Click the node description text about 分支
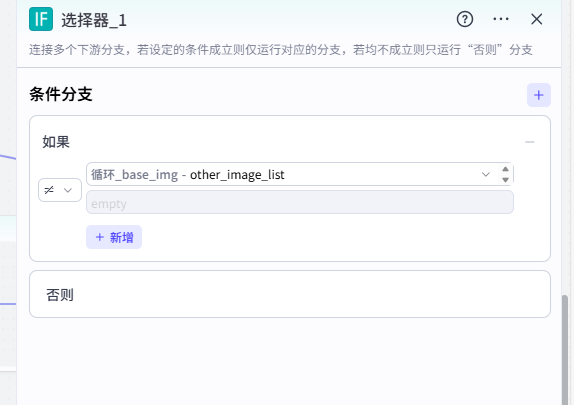The image size is (574, 405). coord(281,50)
